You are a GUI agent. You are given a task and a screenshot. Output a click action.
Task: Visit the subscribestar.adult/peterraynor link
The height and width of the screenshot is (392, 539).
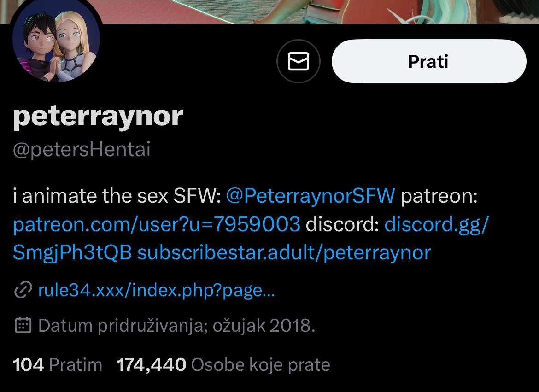click(284, 253)
